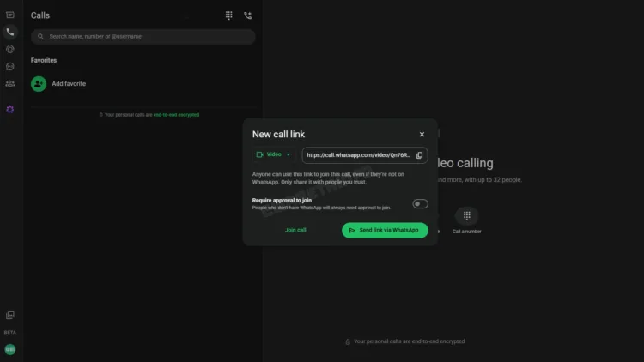
Task: Toggle Require approval to join switch
Action: tap(420, 204)
